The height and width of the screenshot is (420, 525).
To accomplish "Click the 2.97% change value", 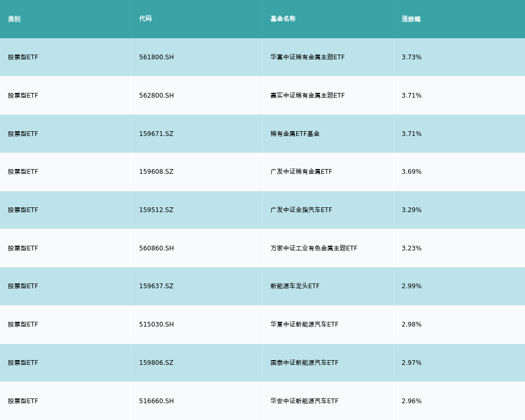I will 412,363.
